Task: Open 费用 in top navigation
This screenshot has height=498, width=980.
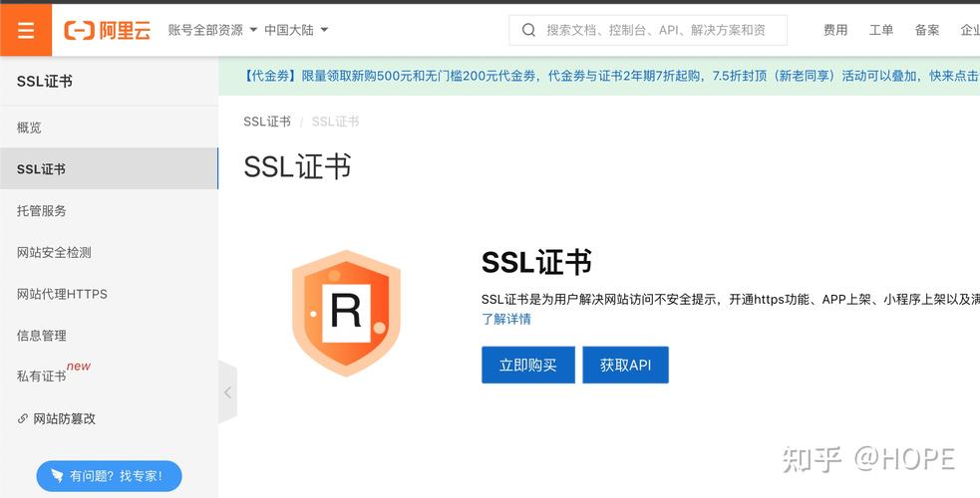Action: (835, 30)
